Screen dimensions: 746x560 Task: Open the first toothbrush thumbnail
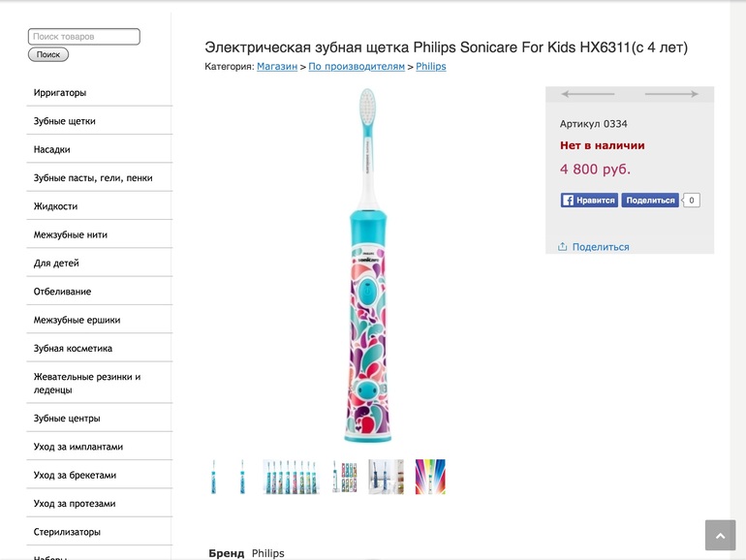214,477
